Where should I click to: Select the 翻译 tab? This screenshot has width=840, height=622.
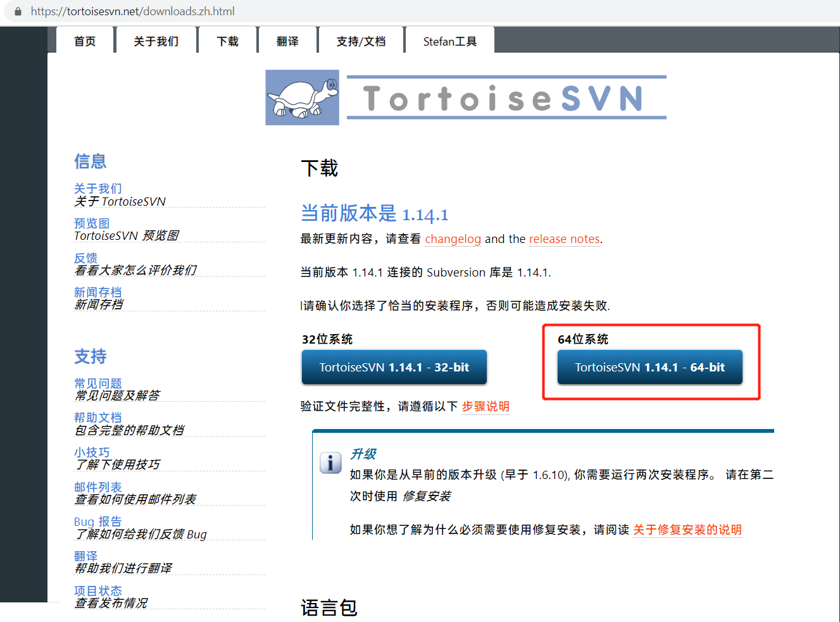(x=287, y=40)
